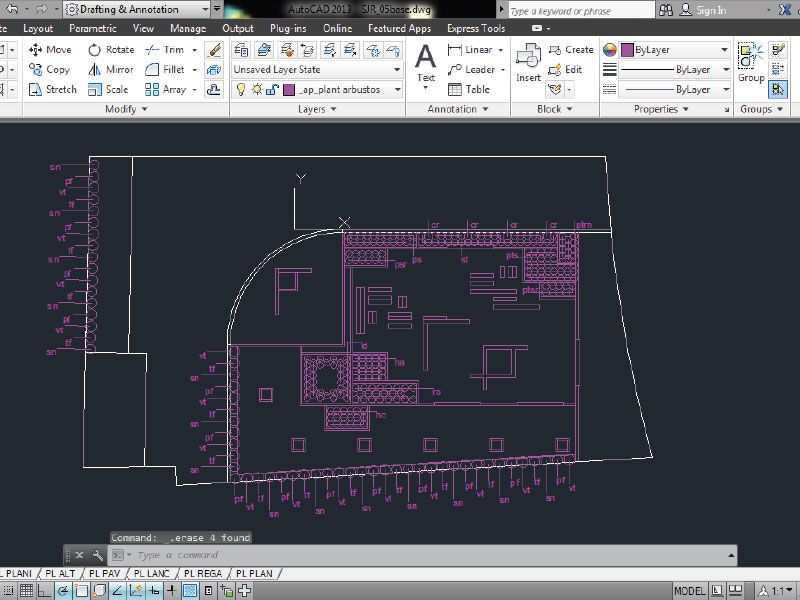This screenshot has height=600, width=800.
Task: Switch to the PL PAV layout tab
Action: tap(104, 573)
